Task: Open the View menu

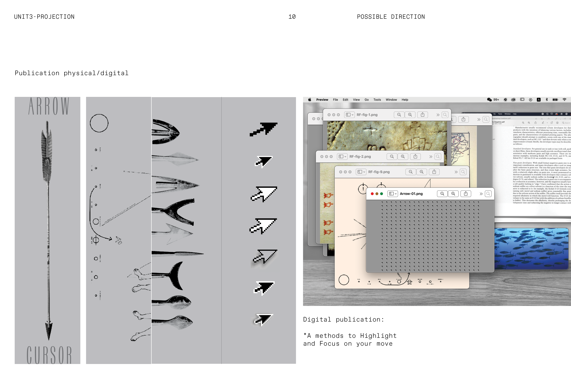Action: [x=356, y=100]
